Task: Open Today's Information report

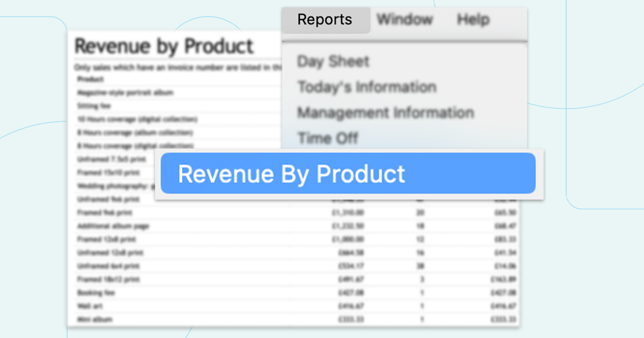Action: [x=367, y=87]
